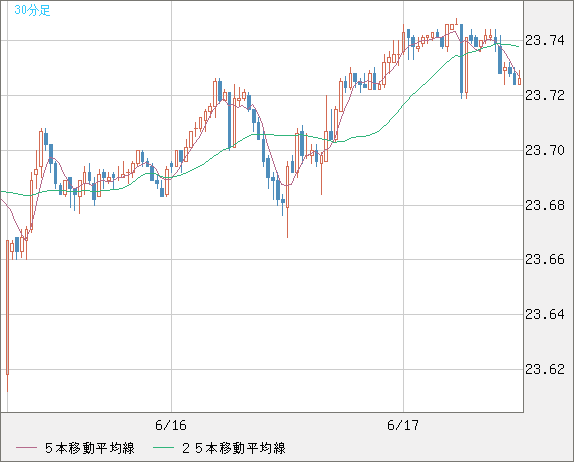This screenshot has height=462, width=574.
Task: Click the green 25-period average legend line
Action: [163, 448]
